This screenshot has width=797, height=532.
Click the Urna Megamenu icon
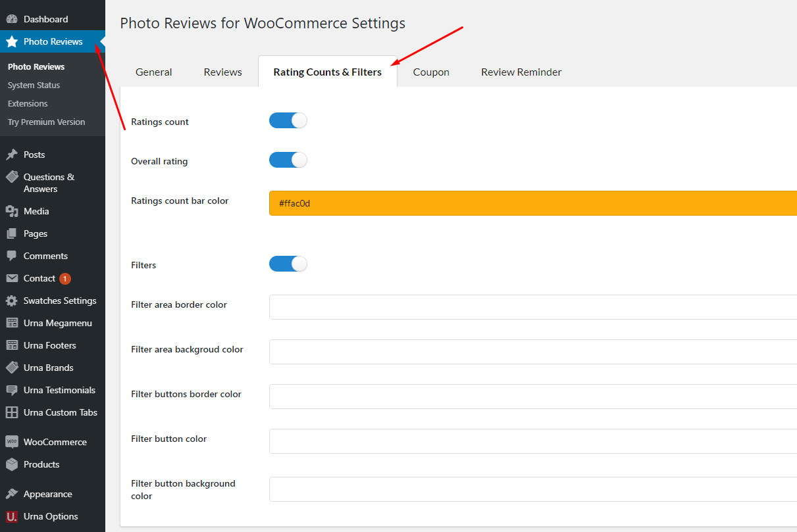pyautogui.click(x=12, y=323)
